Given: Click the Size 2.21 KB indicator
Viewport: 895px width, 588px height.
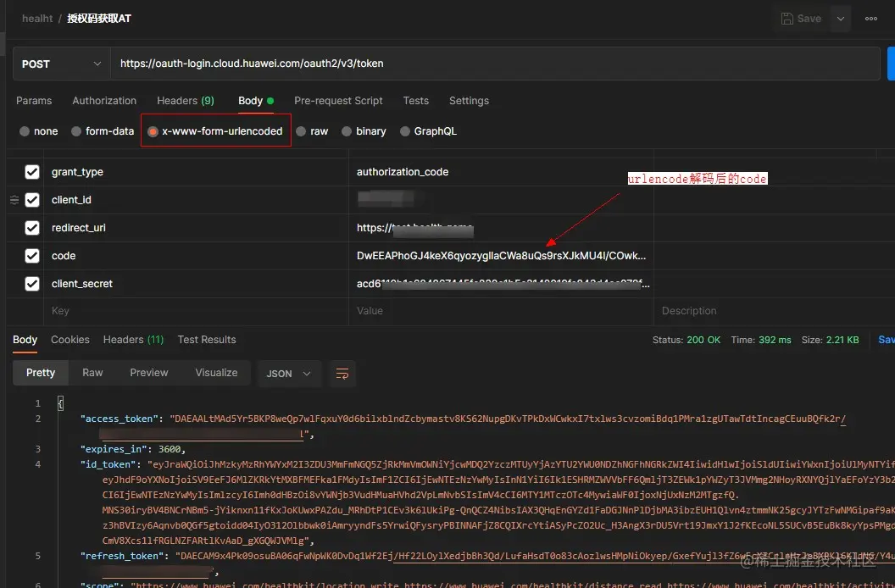Looking at the screenshot, I should coord(830,340).
